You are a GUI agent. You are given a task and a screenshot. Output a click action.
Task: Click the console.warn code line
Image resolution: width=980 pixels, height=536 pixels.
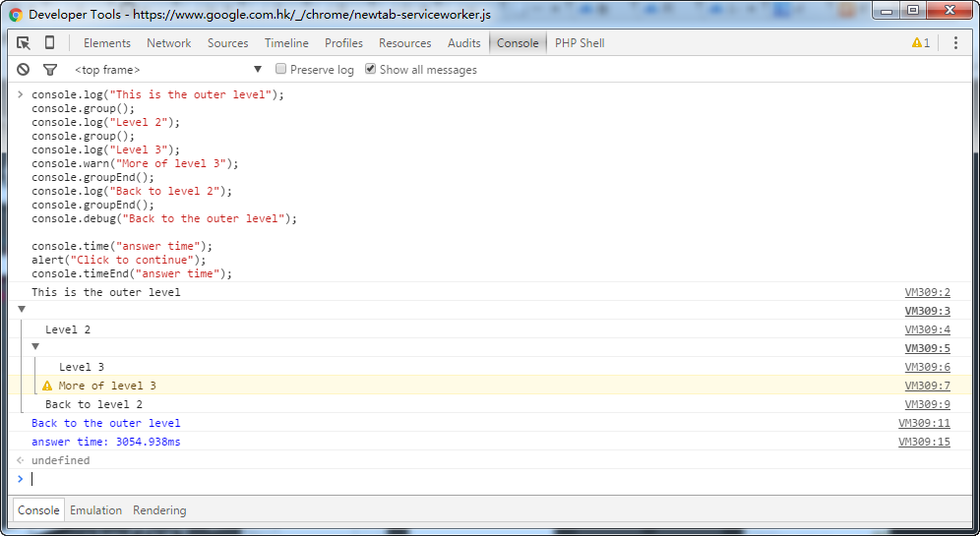click(x=136, y=163)
